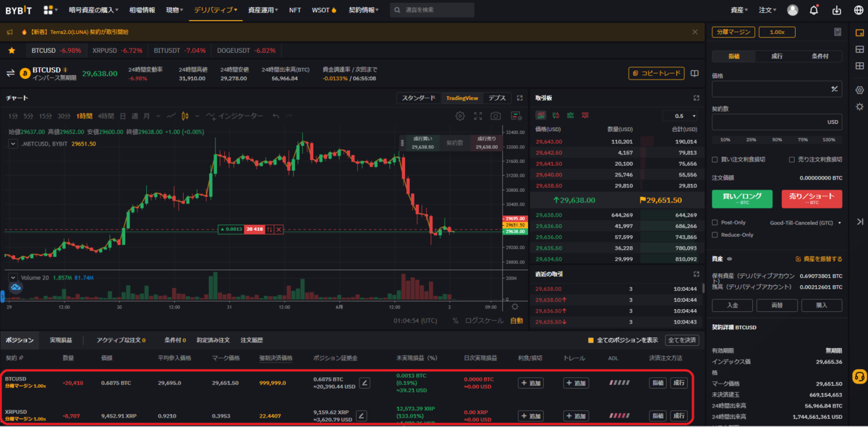Collapse the right panel with arrow icon
The width and height of the screenshot is (868, 427).
tap(859, 221)
